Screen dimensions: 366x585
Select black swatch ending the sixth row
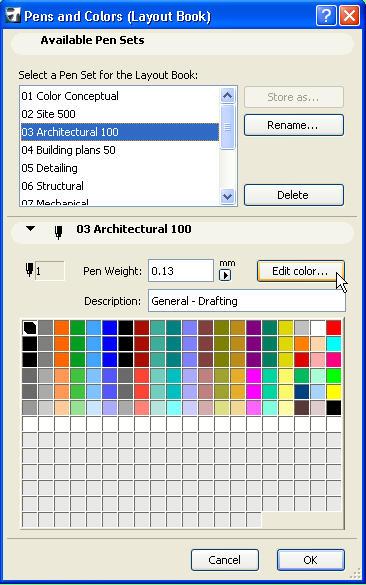[x=334, y=408]
